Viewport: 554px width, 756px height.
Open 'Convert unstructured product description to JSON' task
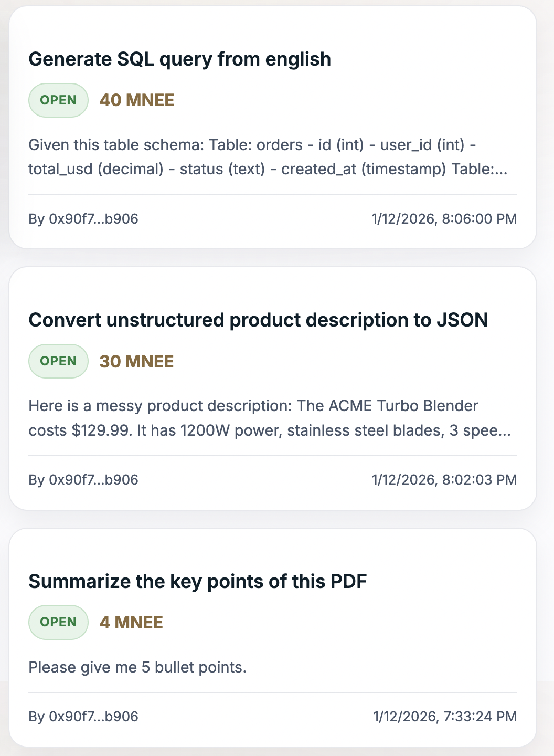point(258,320)
